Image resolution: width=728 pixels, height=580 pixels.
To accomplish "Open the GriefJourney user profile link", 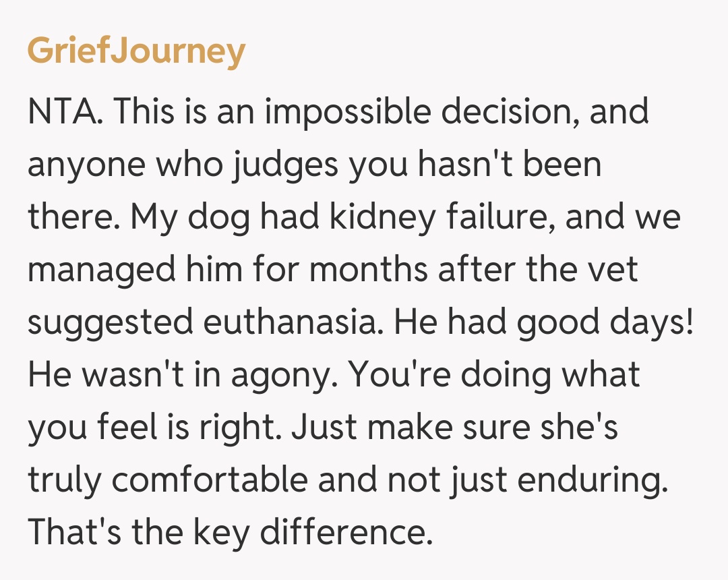I will pyautogui.click(x=136, y=51).
